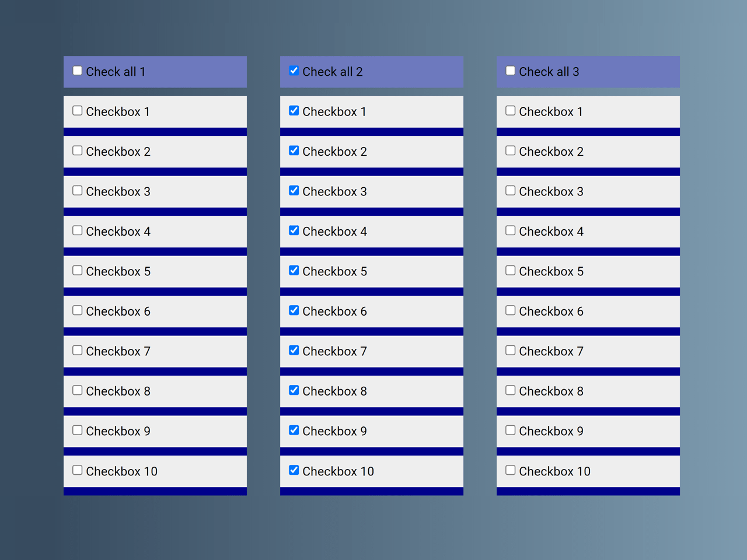Enable Checkbox 4 in the first column
Image resolution: width=747 pixels, height=560 pixels.
coord(77,230)
